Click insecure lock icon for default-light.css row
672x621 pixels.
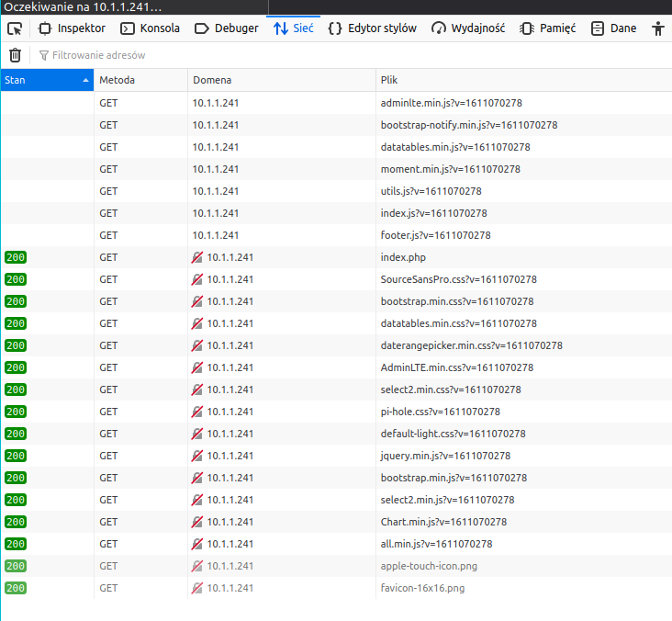pyautogui.click(x=197, y=434)
